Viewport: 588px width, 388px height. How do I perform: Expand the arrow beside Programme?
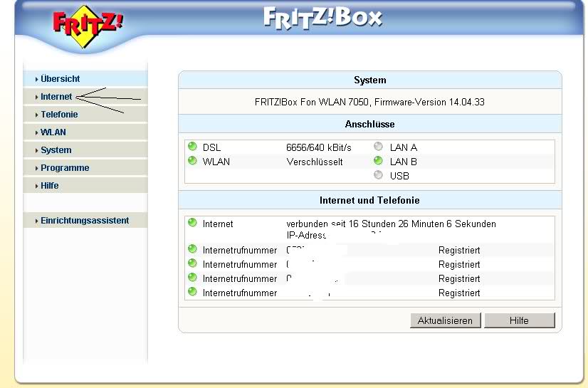pyautogui.click(x=37, y=168)
